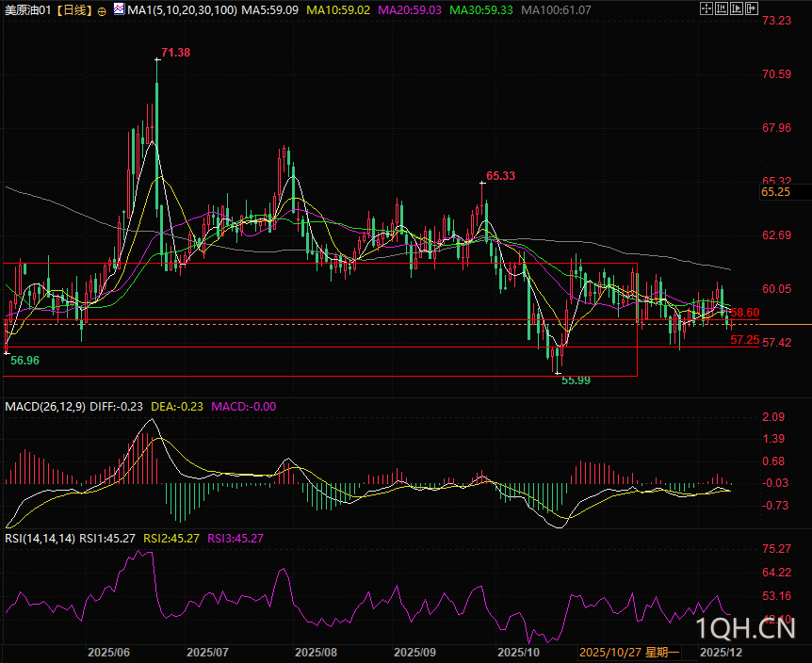The height and width of the screenshot is (663, 812).
Task: Click the crosshair cursor icon at top right
Action: point(706,8)
